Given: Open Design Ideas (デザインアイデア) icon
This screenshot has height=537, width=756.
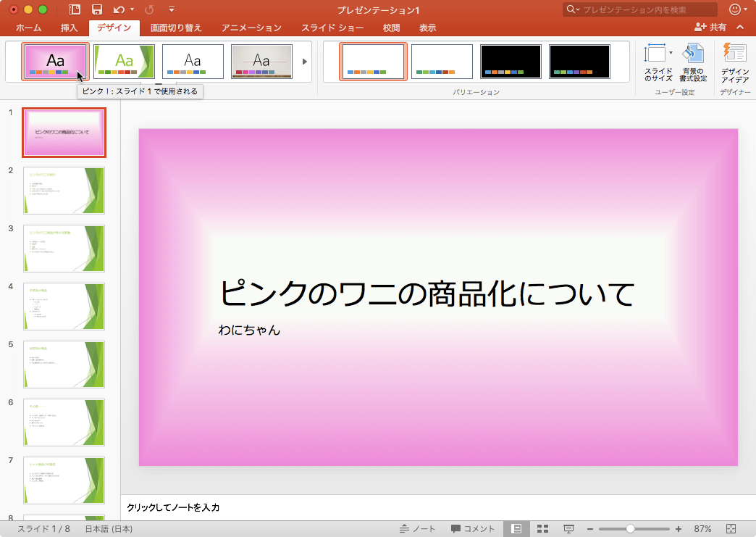Looking at the screenshot, I should pos(735,62).
